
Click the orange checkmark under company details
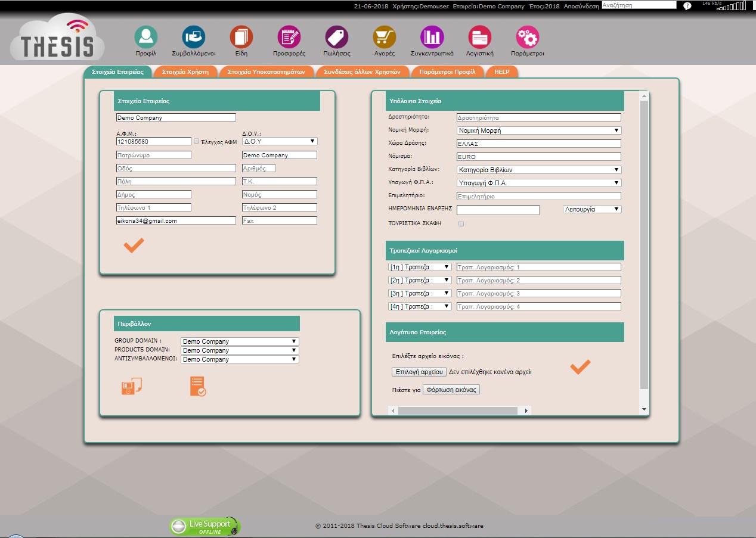tap(134, 245)
